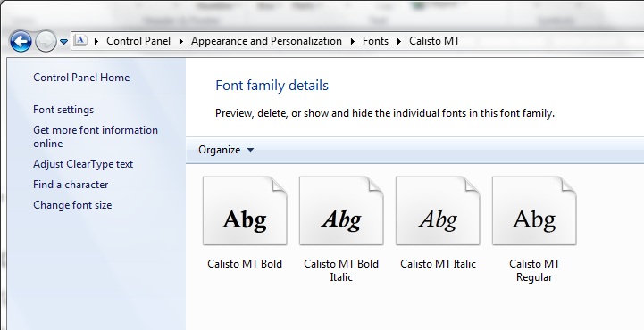644x330 pixels.
Task: Open Appearance and Personalization breadcrumb
Action: (266, 41)
